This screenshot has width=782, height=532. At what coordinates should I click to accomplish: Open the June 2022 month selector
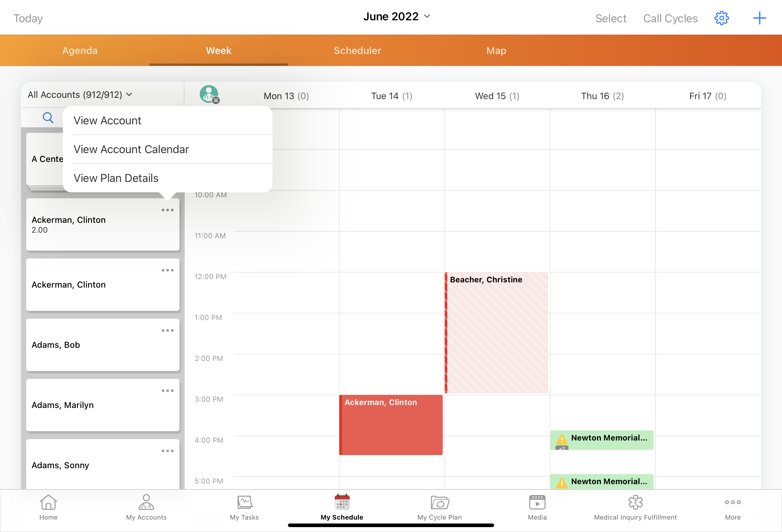(x=397, y=16)
